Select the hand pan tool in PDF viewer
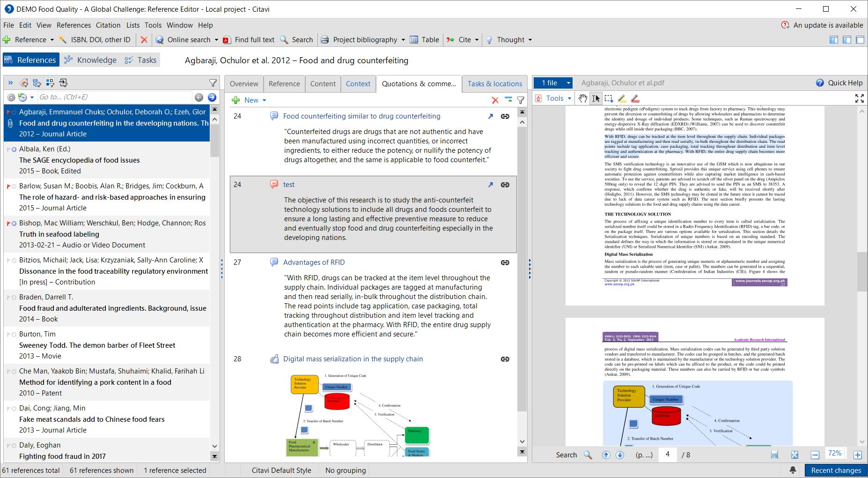The width and height of the screenshot is (868, 478). 582,98
